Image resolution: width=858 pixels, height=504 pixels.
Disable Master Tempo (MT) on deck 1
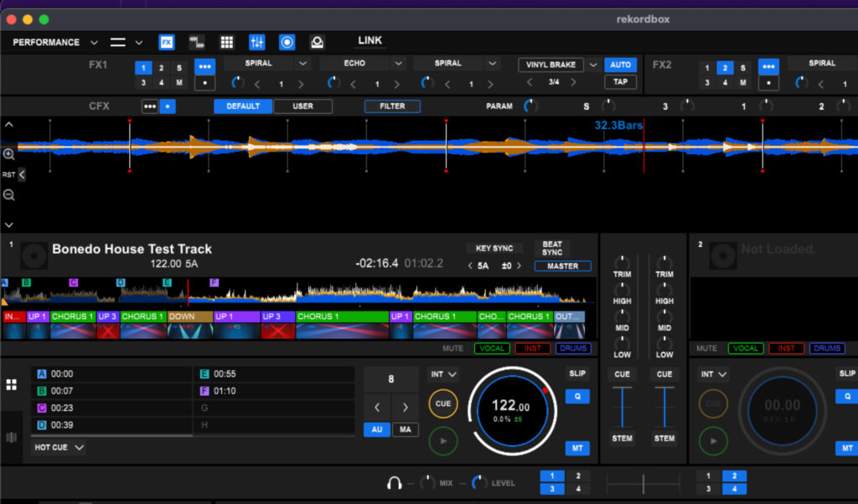[576, 448]
